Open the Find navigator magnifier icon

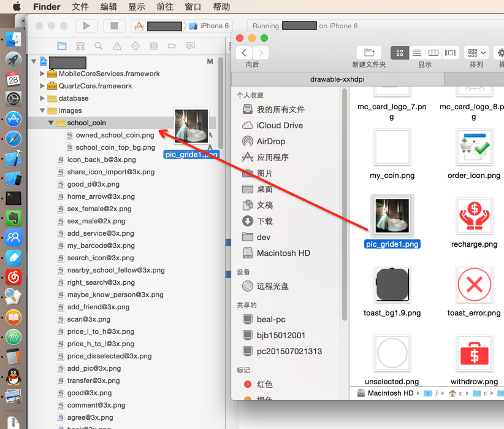[x=98, y=46]
